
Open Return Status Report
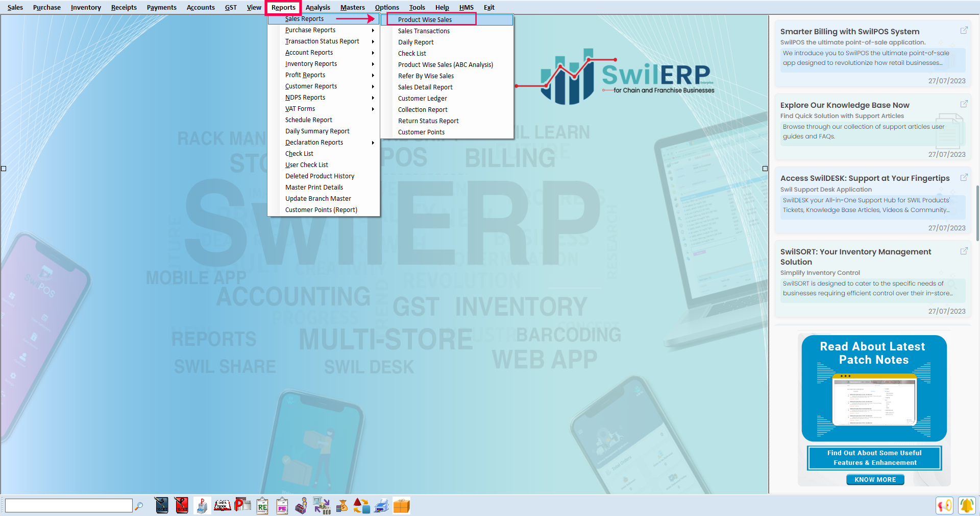(x=448, y=121)
